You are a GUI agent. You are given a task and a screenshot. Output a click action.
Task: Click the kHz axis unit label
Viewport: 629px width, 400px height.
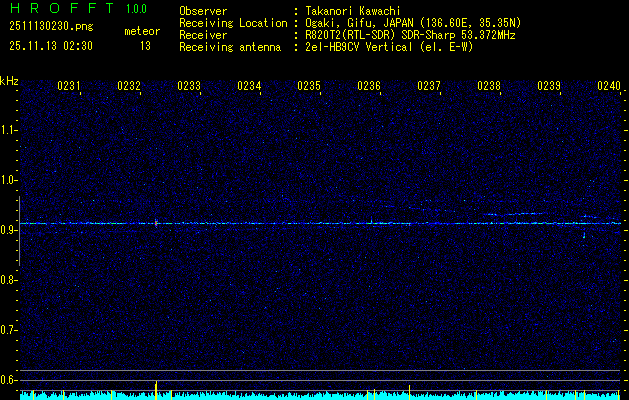tap(9, 81)
